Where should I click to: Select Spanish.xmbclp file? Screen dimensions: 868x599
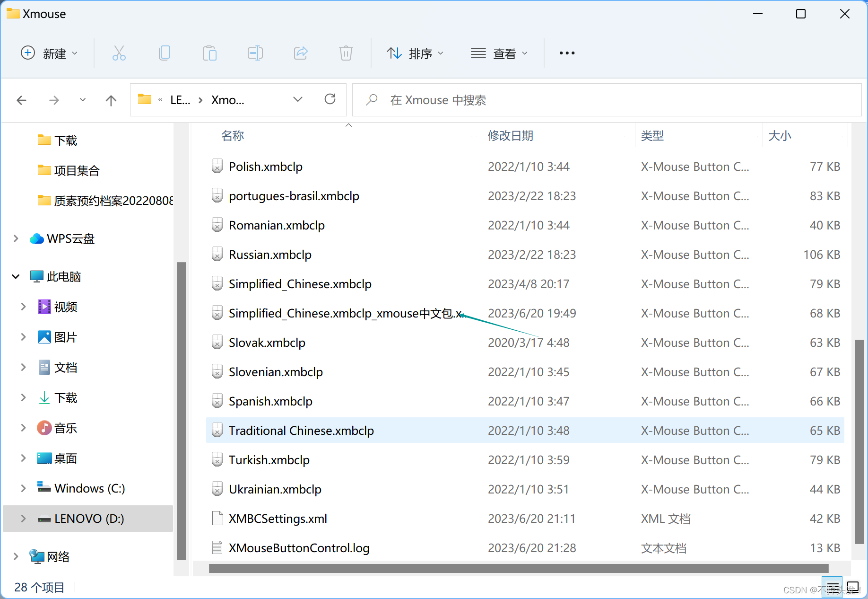click(x=525, y=401)
